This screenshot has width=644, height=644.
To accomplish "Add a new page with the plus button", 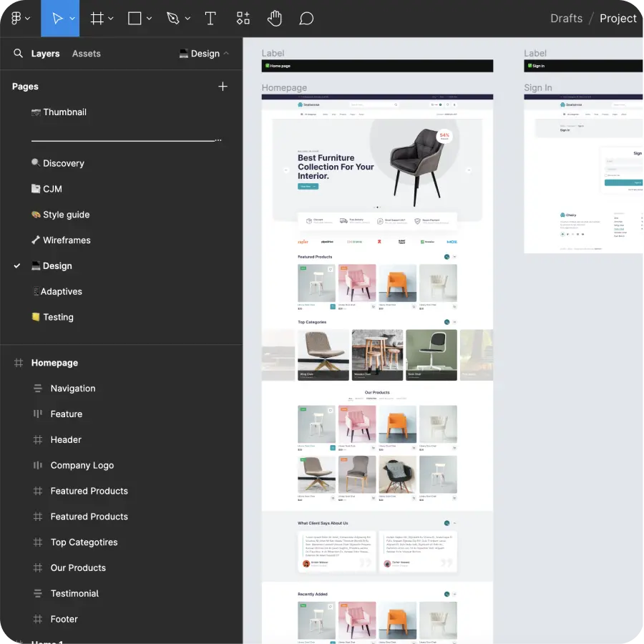I will (223, 86).
